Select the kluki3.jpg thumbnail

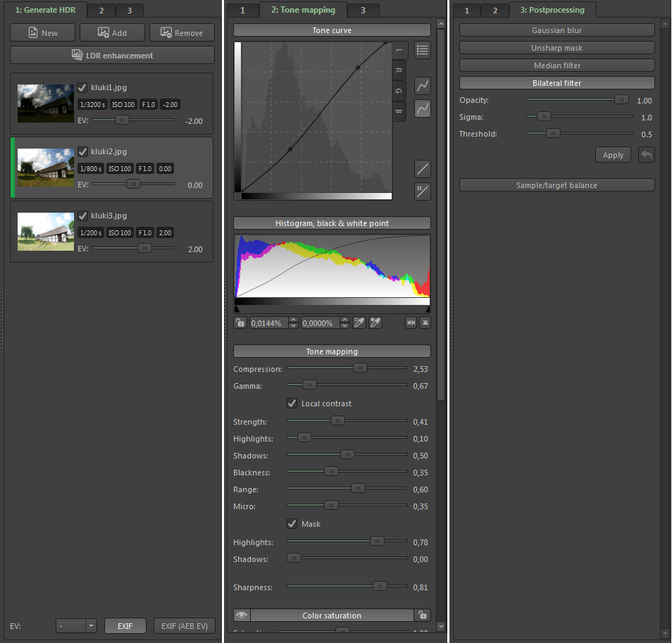45,232
